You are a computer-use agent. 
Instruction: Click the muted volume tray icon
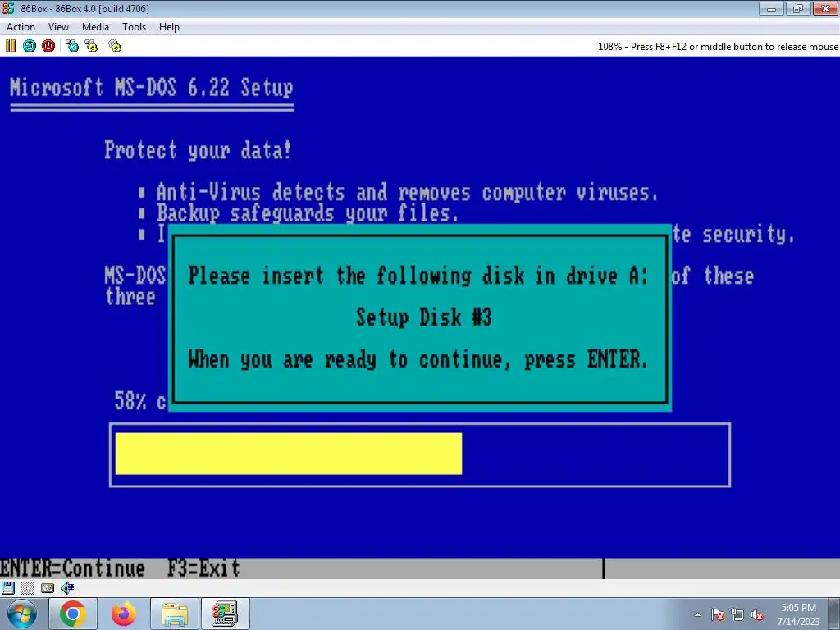[x=757, y=614]
